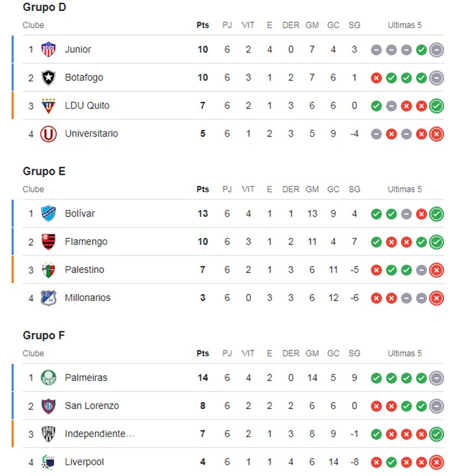
Task: Open the Liverpool team name link
Action: tap(84, 462)
